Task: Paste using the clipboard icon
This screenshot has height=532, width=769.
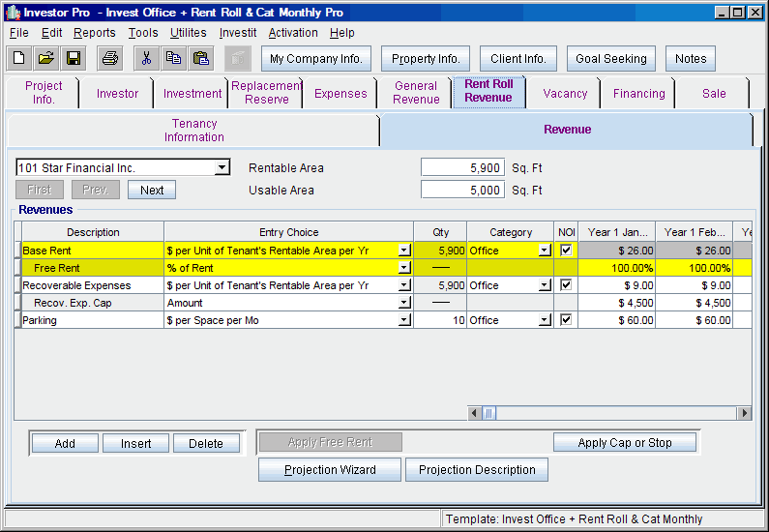Action: [x=200, y=59]
